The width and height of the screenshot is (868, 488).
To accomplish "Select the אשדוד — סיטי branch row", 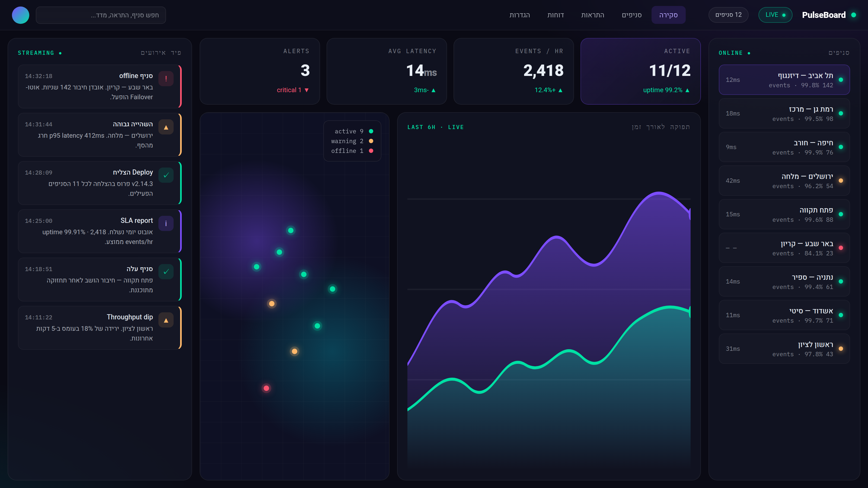I will pyautogui.click(x=784, y=315).
